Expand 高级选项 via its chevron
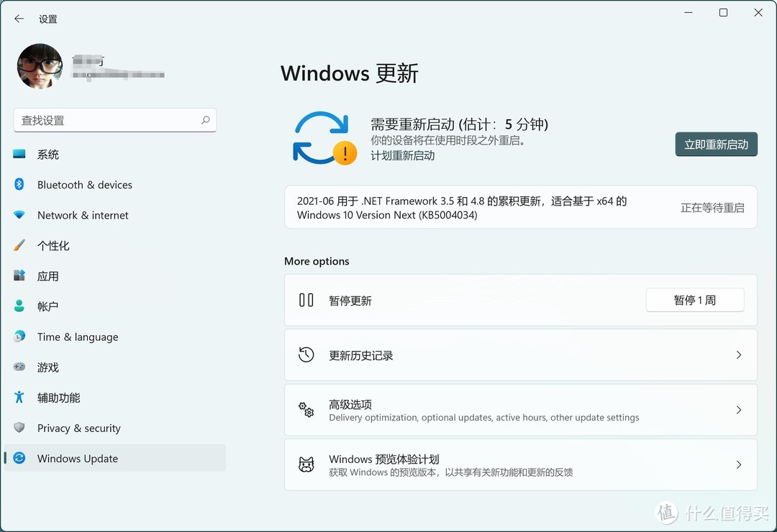Image resolution: width=777 pixels, height=532 pixels. tap(738, 410)
